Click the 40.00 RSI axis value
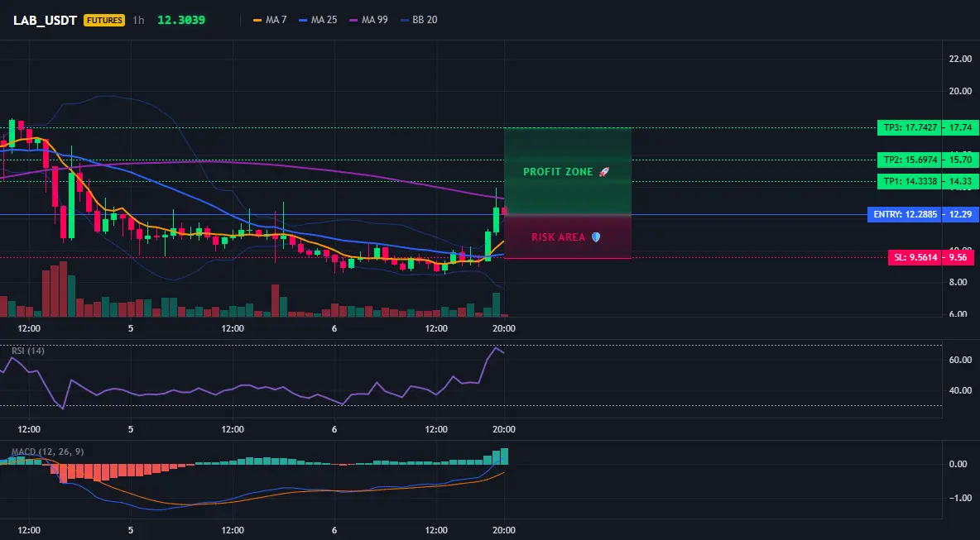The width and height of the screenshot is (980, 540). (x=960, y=391)
